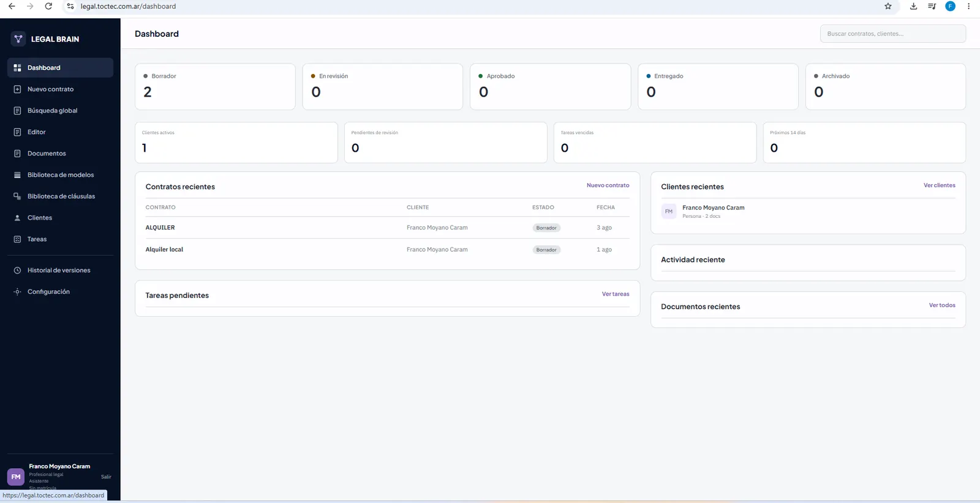
Task: Click the Historial de versiones clock icon
Action: pyautogui.click(x=17, y=270)
